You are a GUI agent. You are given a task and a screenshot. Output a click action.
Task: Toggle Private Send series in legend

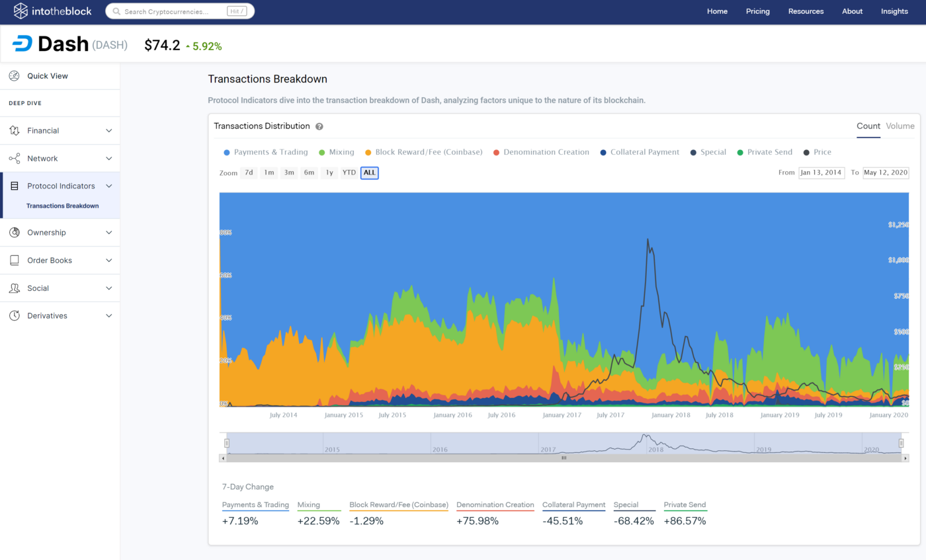pos(764,152)
